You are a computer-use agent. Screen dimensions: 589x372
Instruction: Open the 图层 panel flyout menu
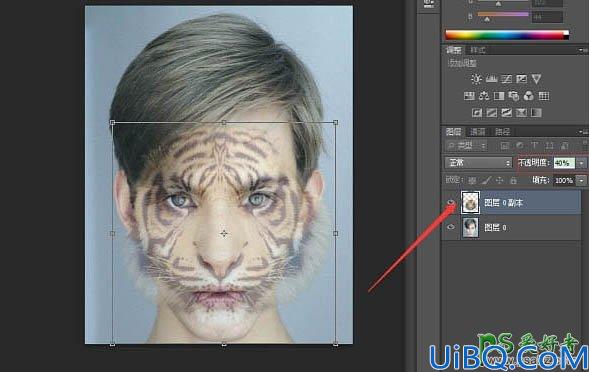[583, 132]
